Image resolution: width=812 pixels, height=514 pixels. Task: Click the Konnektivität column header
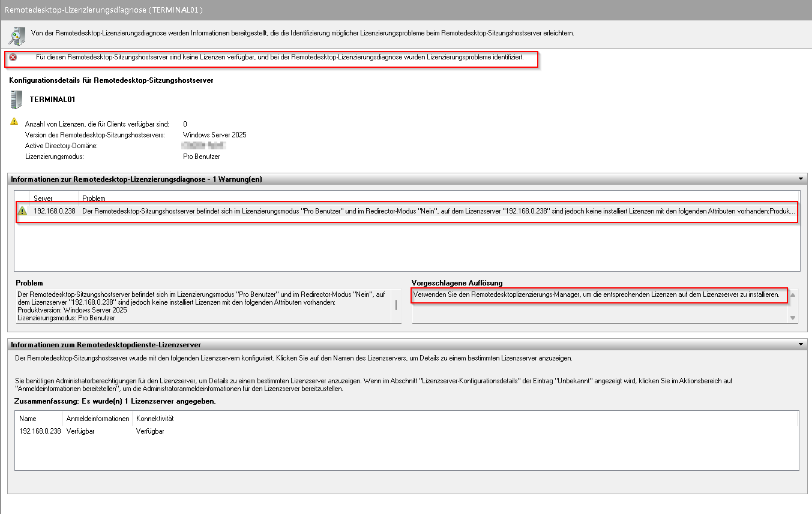(x=155, y=419)
